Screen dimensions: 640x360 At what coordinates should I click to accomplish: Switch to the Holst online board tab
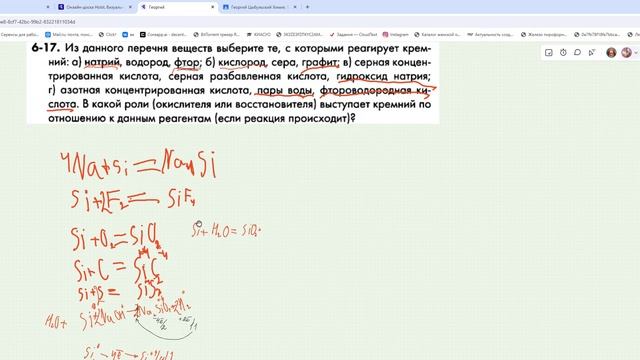point(95,7)
